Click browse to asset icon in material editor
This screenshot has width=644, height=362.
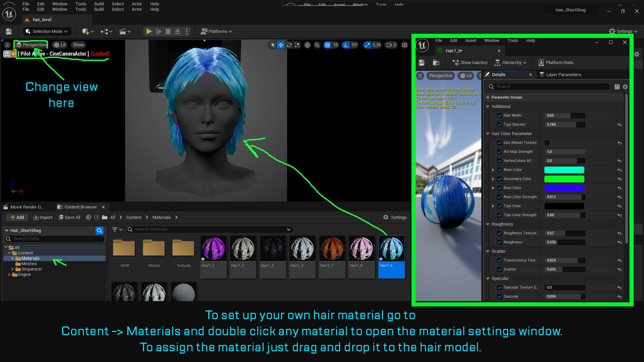[x=436, y=63]
